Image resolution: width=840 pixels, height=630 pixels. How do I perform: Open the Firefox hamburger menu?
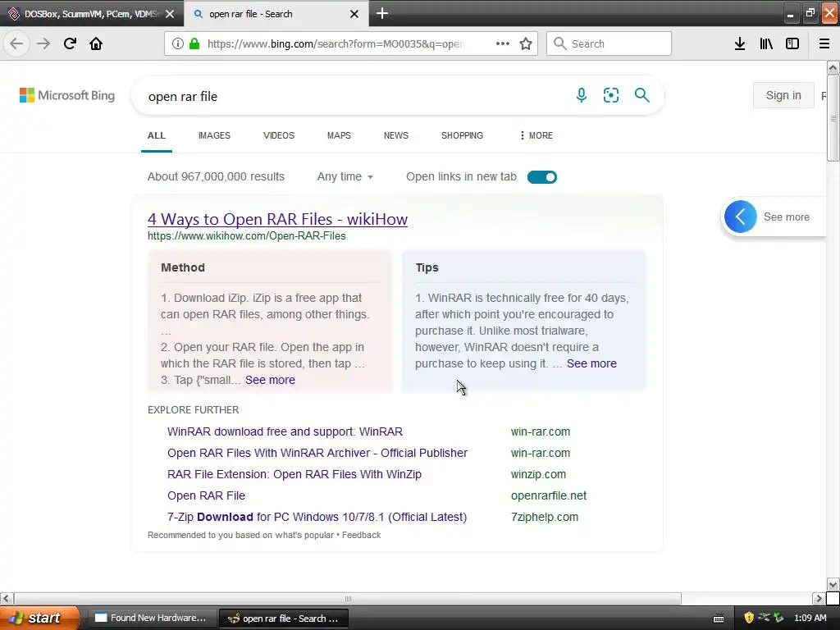coord(824,43)
